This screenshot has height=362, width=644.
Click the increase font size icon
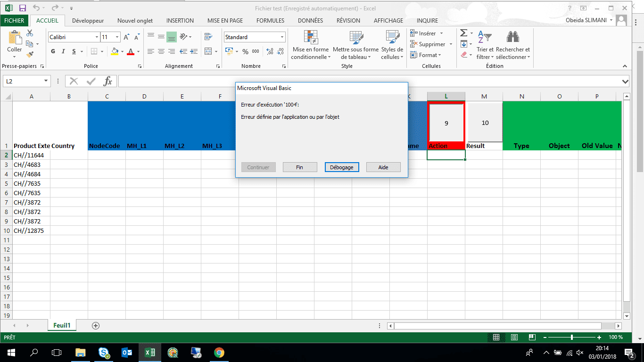(x=126, y=37)
